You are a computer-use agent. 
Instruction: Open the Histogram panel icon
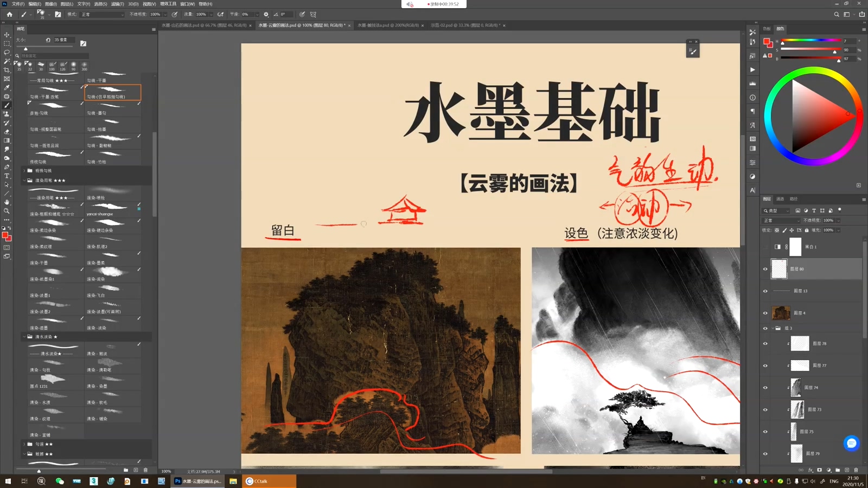(x=752, y=84)
